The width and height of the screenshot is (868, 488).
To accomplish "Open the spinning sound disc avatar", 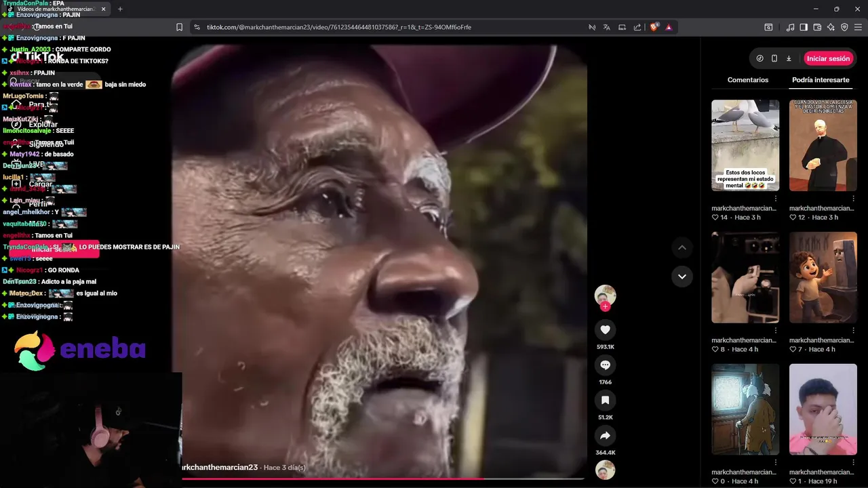I will 605,470.
